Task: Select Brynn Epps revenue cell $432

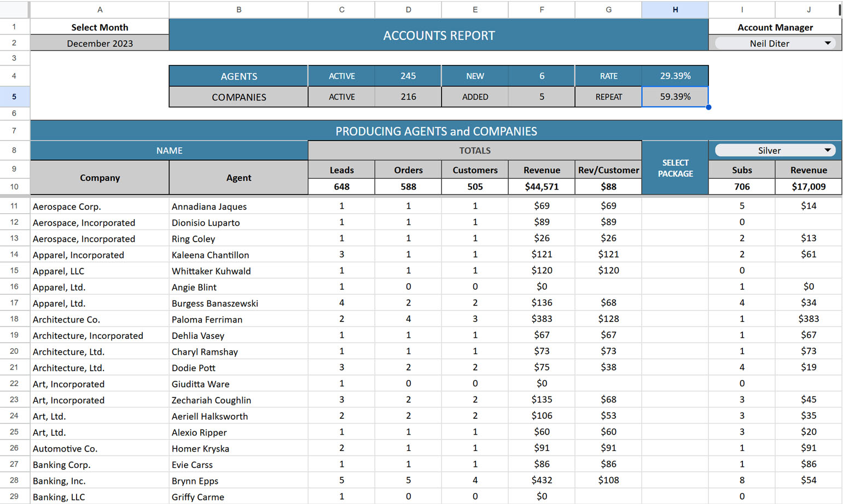Action: point(542,480)
